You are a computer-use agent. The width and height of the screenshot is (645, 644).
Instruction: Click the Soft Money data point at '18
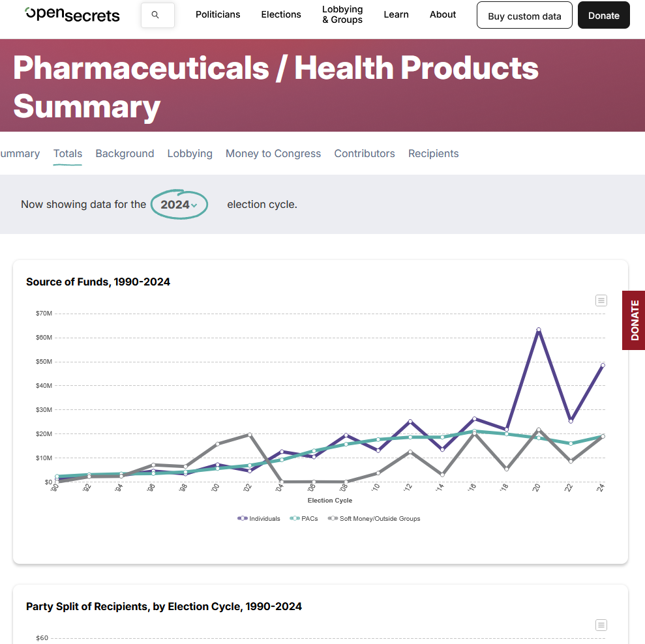tap(506, 469)
